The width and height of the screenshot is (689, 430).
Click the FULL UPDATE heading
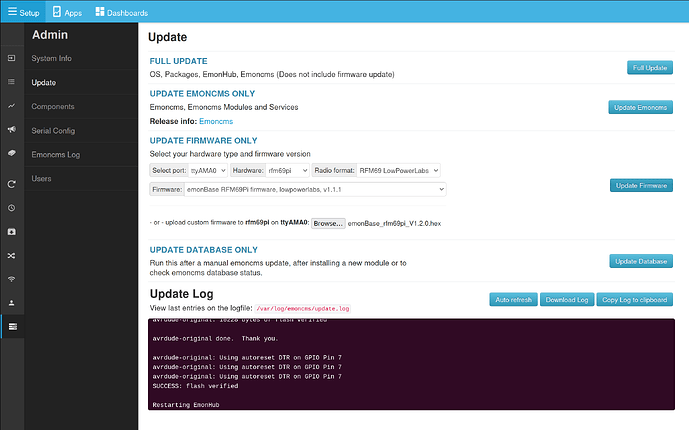click(x=178, y=61)
